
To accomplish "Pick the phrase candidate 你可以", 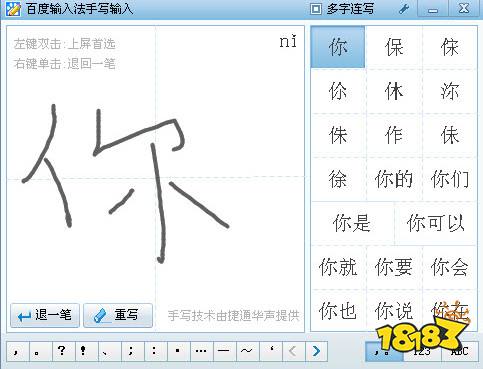I will (435, 223).
